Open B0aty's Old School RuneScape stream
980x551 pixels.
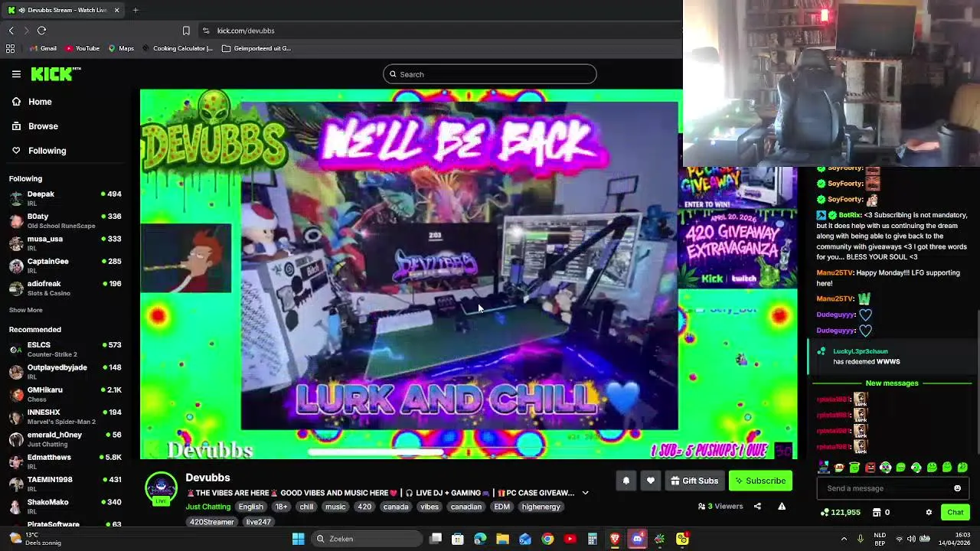pyautogui.click(x=66, y=221)
